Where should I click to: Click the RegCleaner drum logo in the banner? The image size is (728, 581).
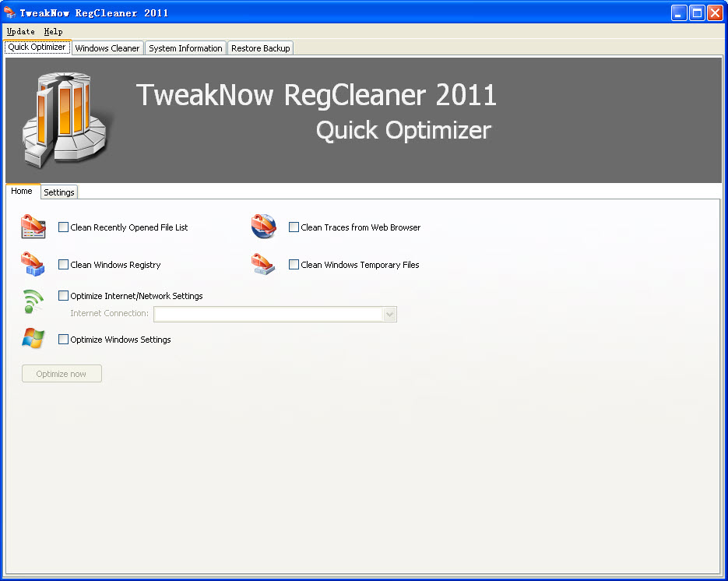(x=66, y=118)
